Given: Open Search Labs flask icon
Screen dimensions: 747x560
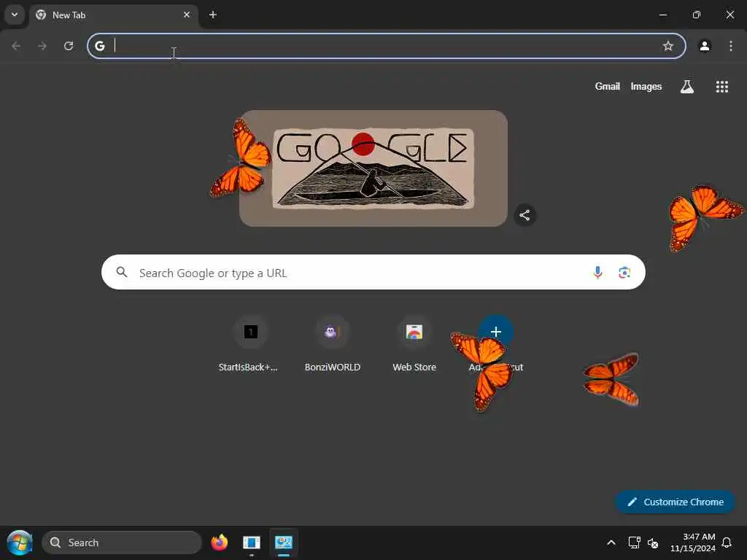Looking at the screenshot, I should pos(687,87).
